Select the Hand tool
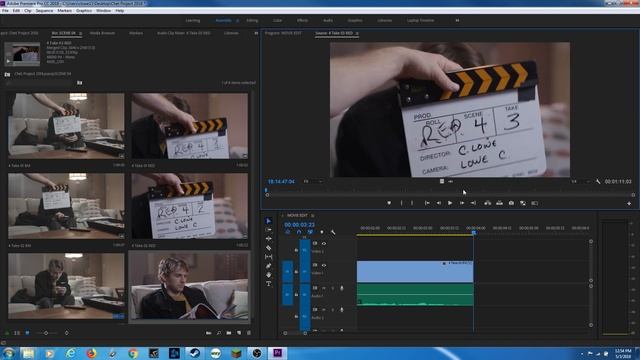This screenshot has width=640, height=360. [x=268, y=275]
